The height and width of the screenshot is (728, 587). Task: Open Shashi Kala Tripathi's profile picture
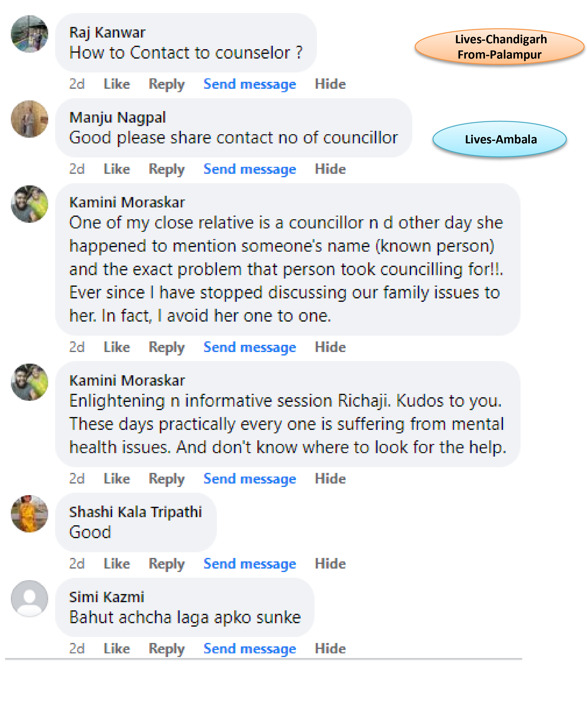tap(29, 513)
